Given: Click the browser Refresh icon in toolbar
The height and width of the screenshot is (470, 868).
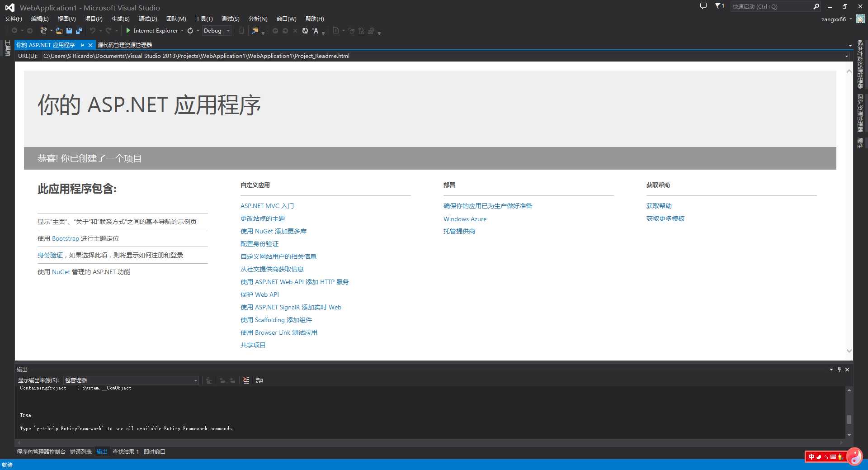Looking at the screenshot, I should 190,31.
